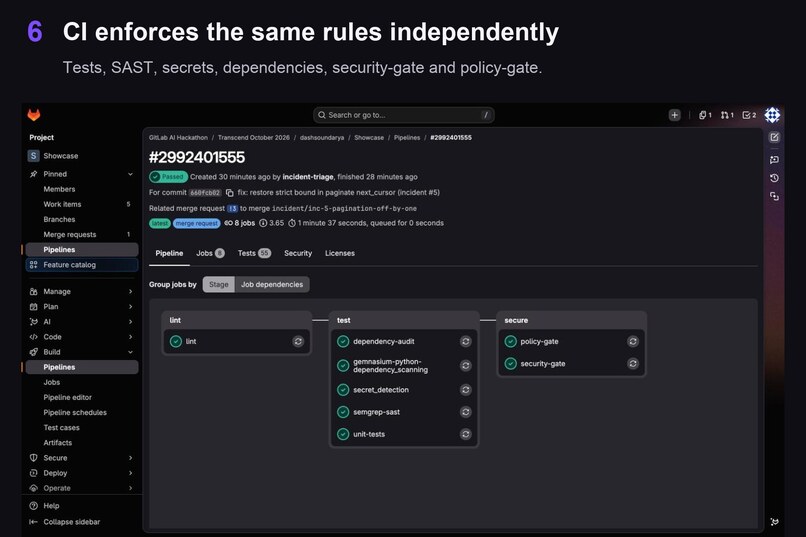Click the passed status icon of policy-gate
The height and width of the screenshot is (537, 806).
click(510, 341)
